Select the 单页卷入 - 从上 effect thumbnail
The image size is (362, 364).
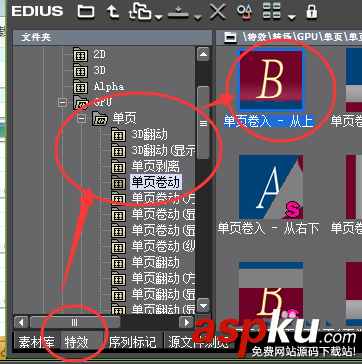click(x=271, y=80)
